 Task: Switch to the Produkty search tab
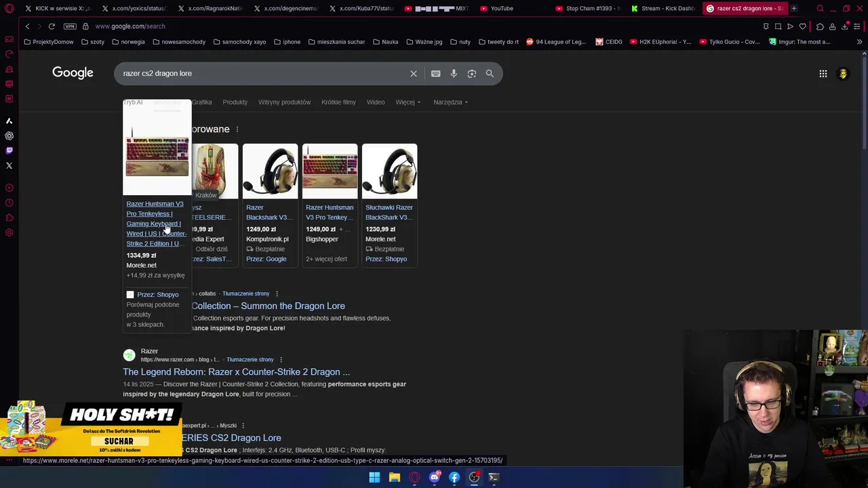(x=235, y=102)
